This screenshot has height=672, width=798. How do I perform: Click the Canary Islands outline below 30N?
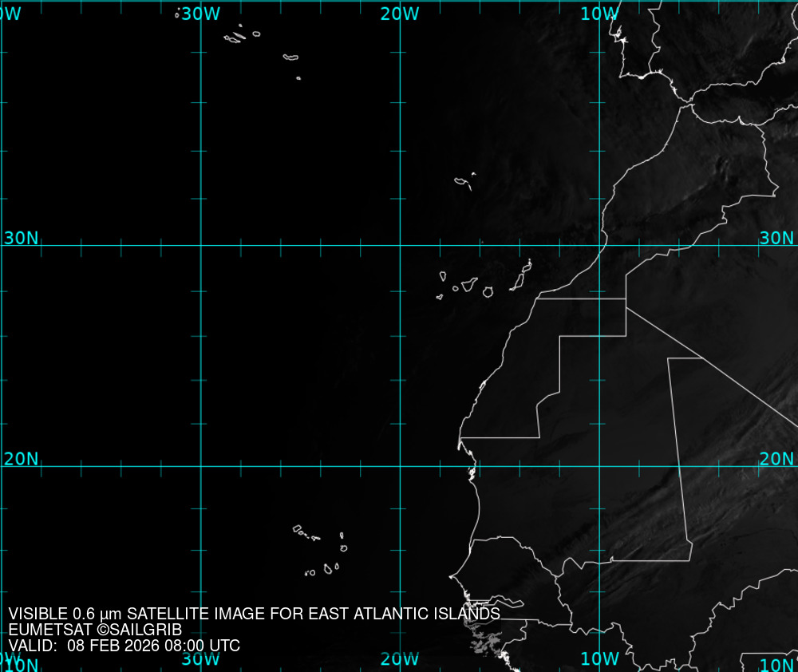tap(485, 286)
